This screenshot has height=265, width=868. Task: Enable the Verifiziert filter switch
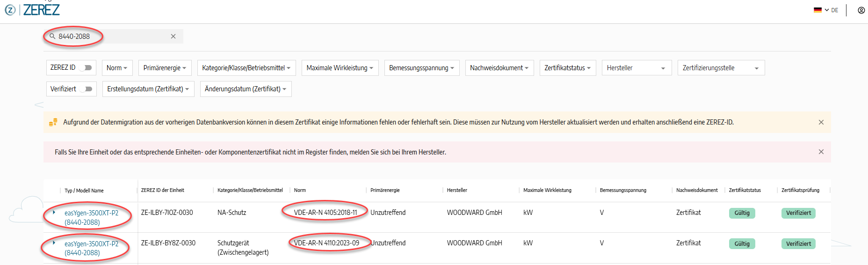pos(86,89)
